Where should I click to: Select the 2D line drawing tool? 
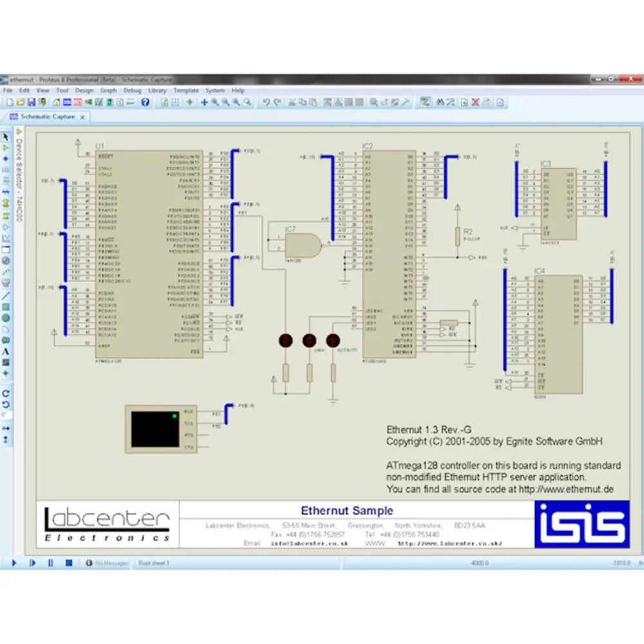(6, 295)
